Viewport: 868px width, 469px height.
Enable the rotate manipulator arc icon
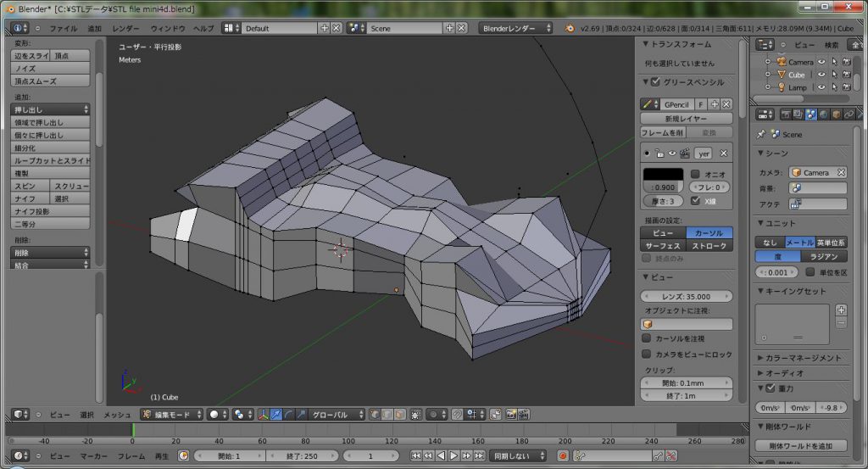[x=288, y=414]
